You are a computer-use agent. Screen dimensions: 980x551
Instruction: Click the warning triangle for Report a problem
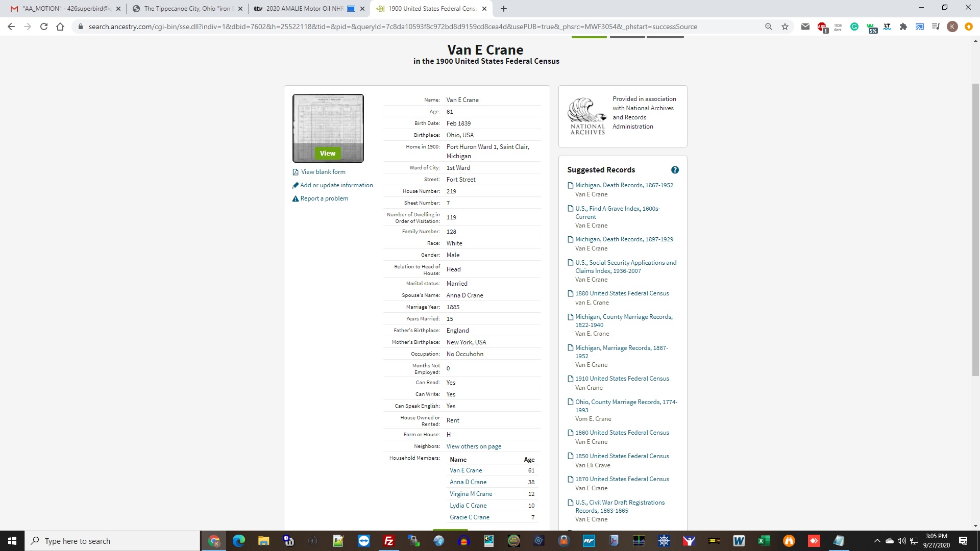coord(296,198)
